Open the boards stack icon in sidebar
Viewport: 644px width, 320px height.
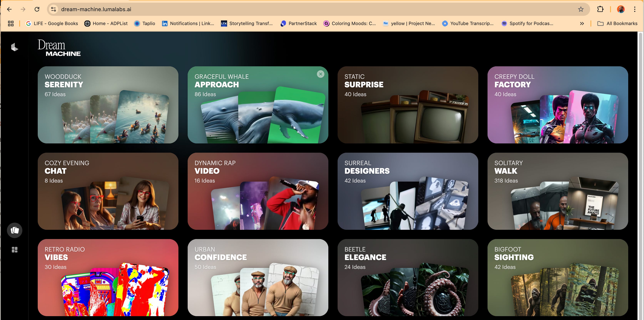(14, 230)
